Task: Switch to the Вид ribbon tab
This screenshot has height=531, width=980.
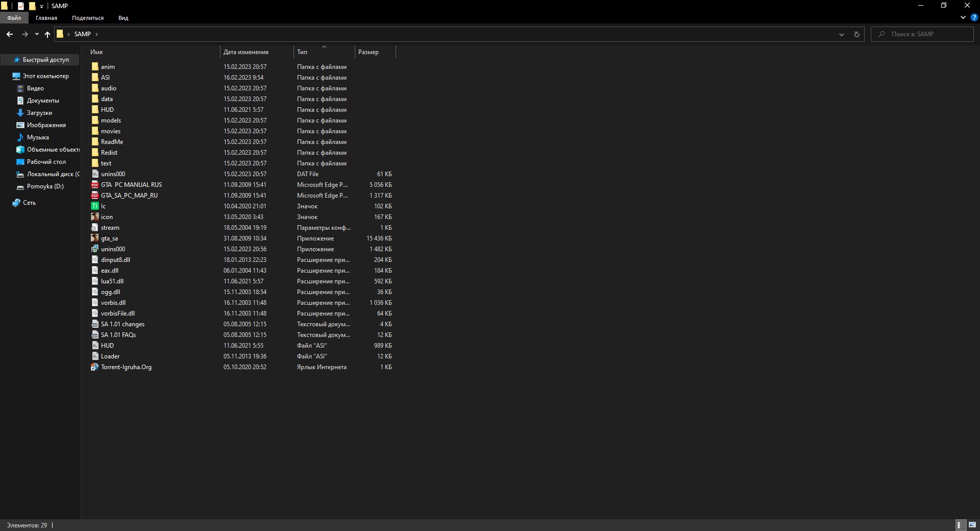Action: 123,18
